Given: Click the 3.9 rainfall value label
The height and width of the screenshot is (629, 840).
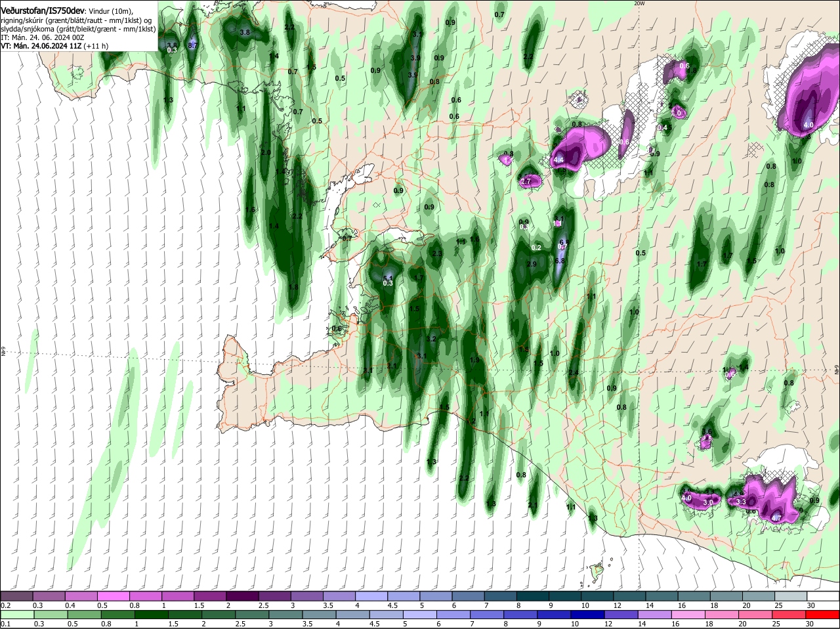Looking at the screenshot, I should click(415, 58).
